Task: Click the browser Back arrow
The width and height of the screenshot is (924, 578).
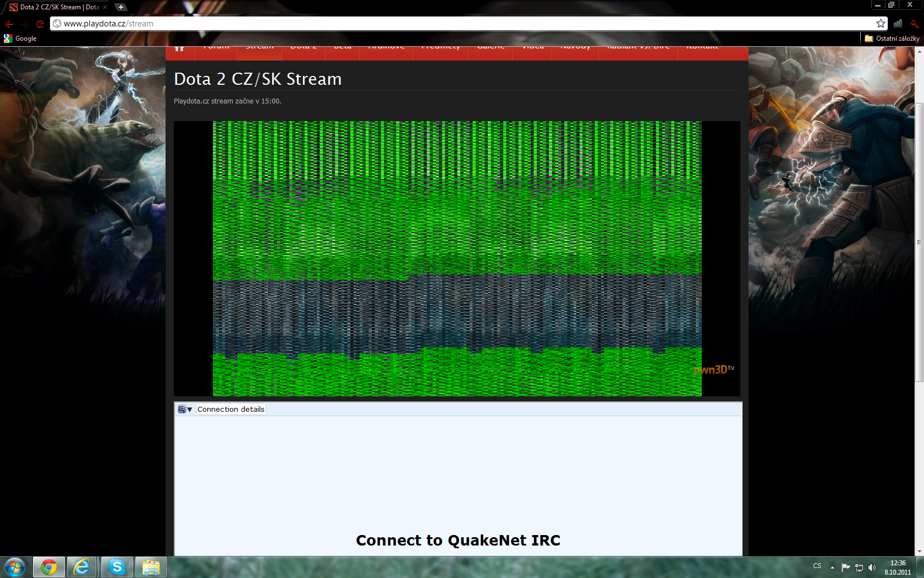Action: (x=9, y=24)
